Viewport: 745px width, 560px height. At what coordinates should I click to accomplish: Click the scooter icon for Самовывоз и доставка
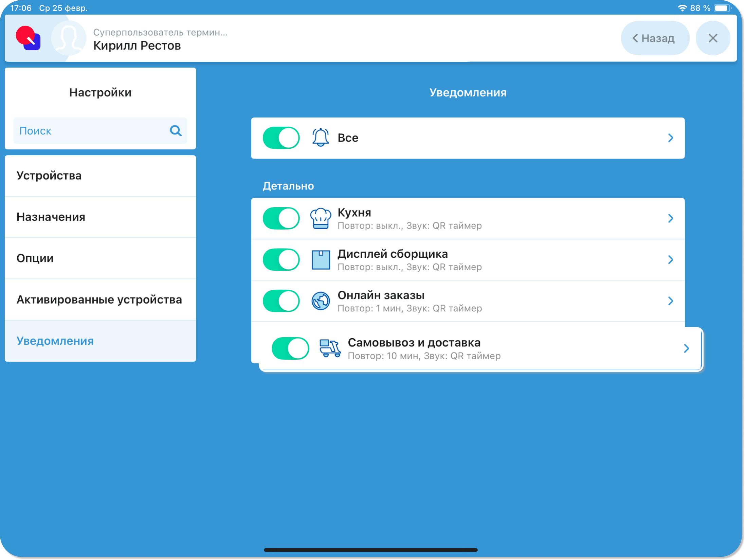[330, 348]
